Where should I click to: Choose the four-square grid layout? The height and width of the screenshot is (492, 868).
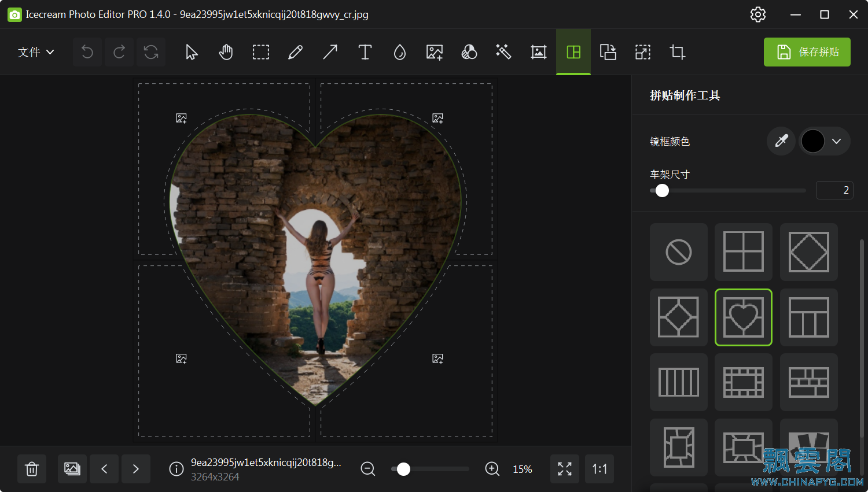coord(744,252)
